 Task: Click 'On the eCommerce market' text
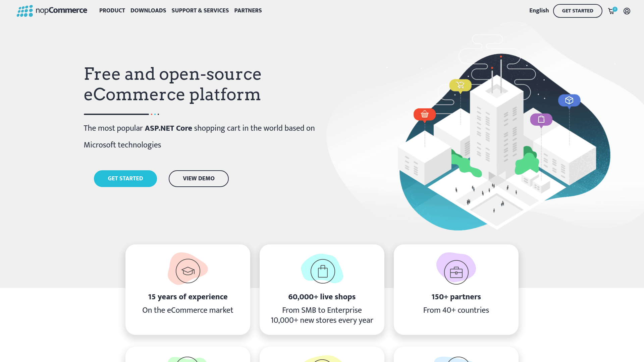click(188, 310)
